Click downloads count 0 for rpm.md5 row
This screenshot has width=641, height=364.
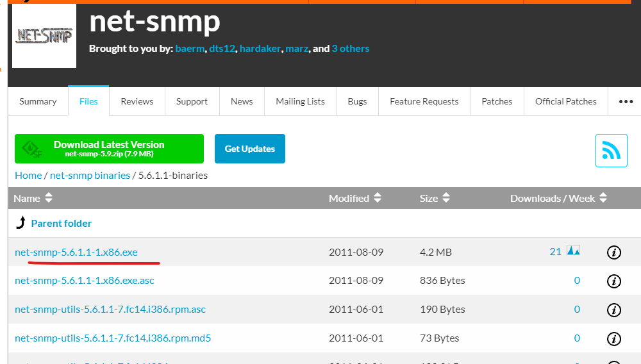coord(577,338)
